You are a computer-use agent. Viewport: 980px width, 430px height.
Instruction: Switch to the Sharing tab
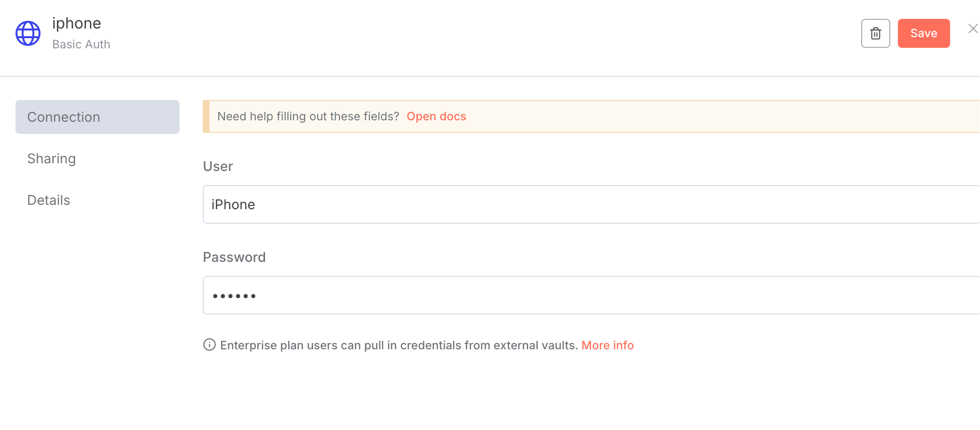pyautogui.click(x=52, y=158)
